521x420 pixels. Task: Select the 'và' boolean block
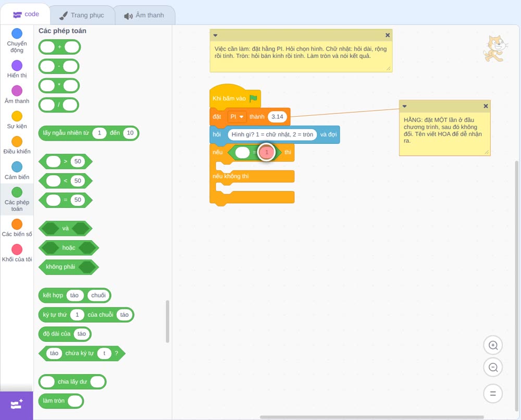[66, 229]
